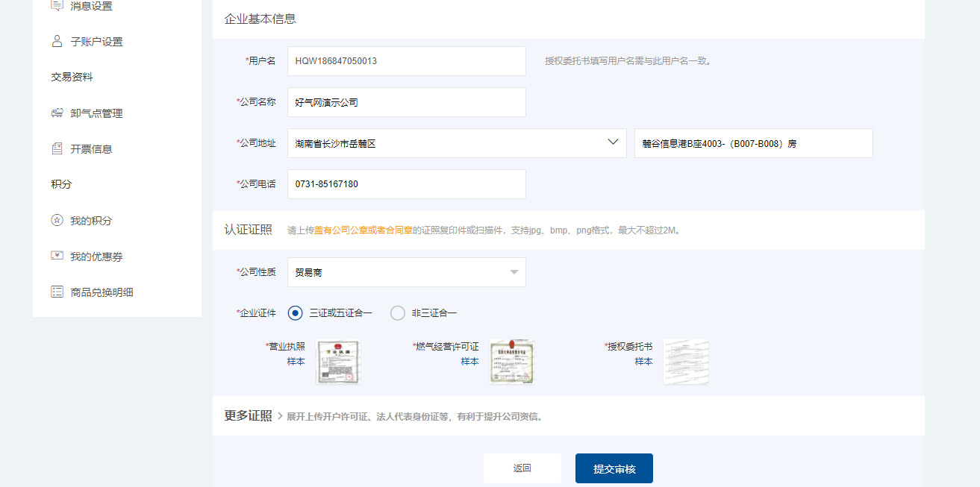Click the 子账户设置 person icon
The image size is (980, 487).
57,41
